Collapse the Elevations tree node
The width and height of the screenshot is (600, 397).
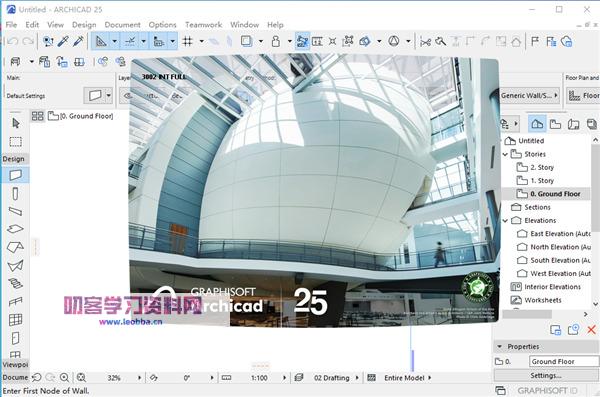505,221
